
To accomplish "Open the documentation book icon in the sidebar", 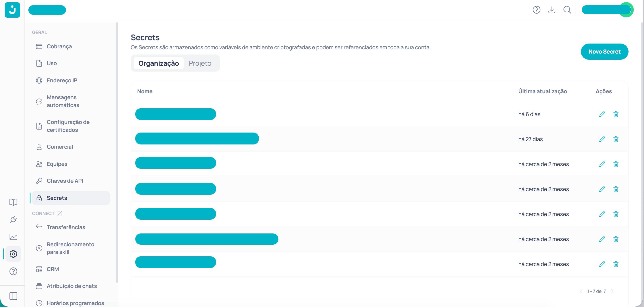I will click(13, 202).
